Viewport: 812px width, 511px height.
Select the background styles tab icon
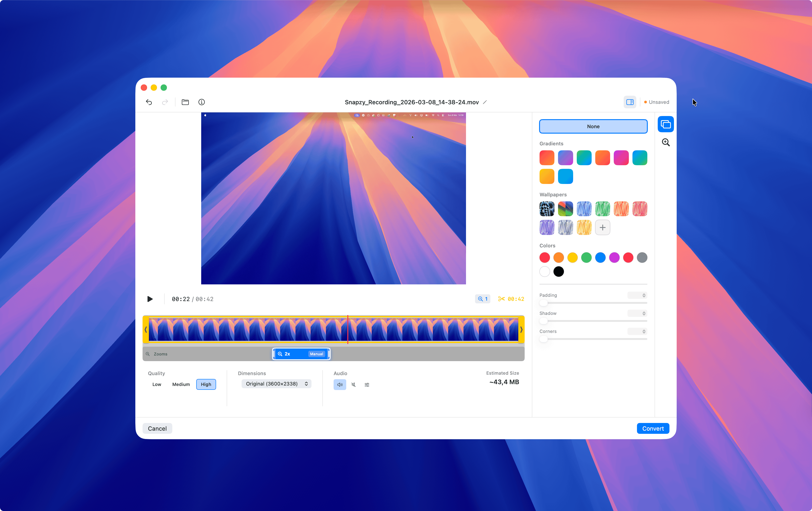click(666, 124)
